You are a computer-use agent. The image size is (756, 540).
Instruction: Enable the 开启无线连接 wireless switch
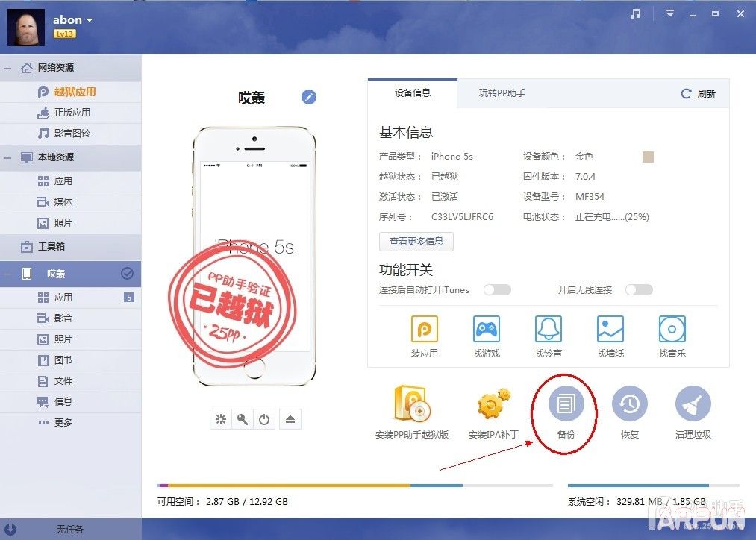coord(638,290)
